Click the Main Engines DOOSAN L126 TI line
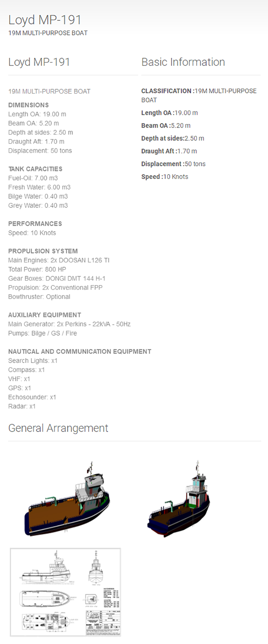 coord(59,260)
